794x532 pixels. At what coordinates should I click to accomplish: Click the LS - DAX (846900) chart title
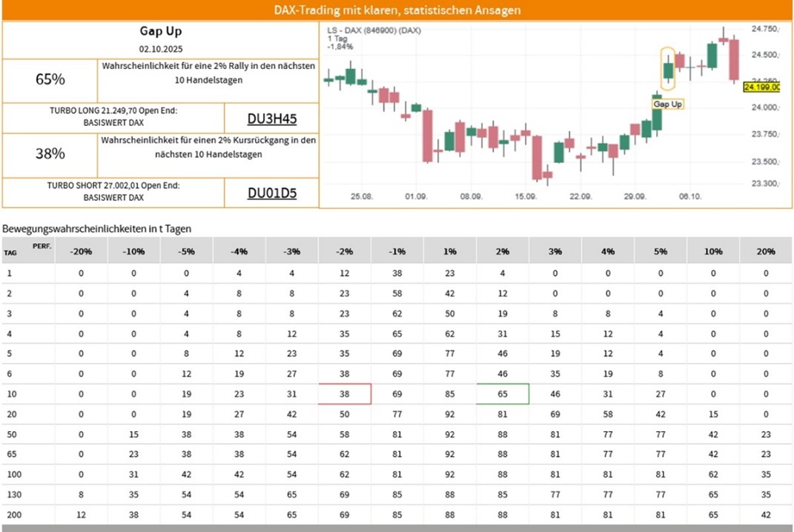[x=374, y=30]
